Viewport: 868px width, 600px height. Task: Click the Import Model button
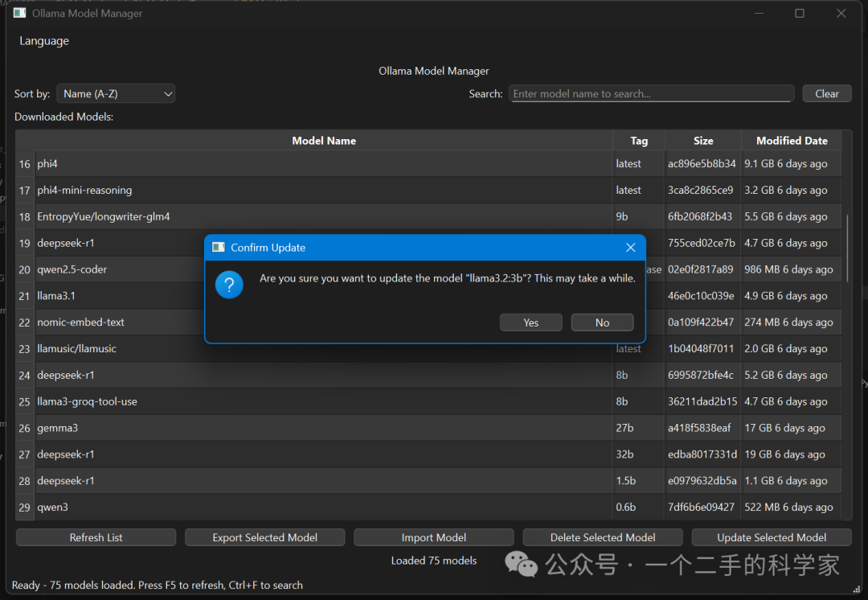[434, 537]
